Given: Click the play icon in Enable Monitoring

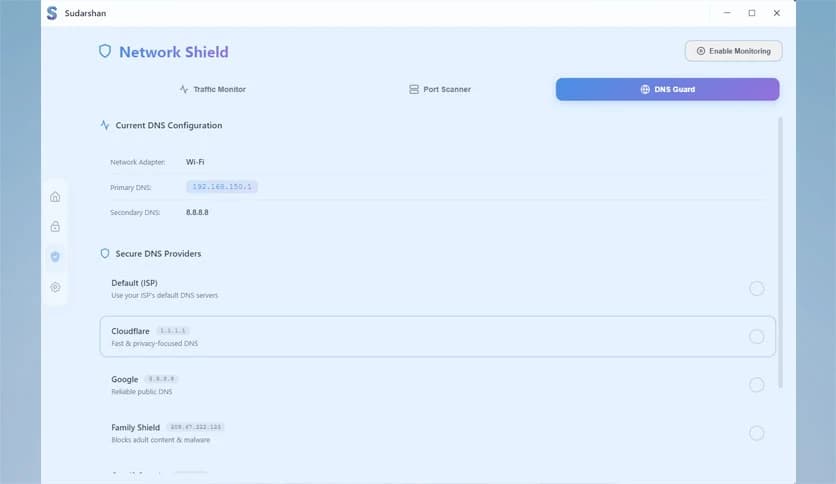Looking at the screenshot, I should (701, 51).
